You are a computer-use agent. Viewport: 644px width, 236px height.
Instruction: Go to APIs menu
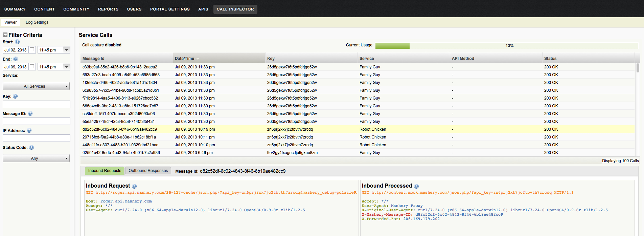[x=203, y=9]
